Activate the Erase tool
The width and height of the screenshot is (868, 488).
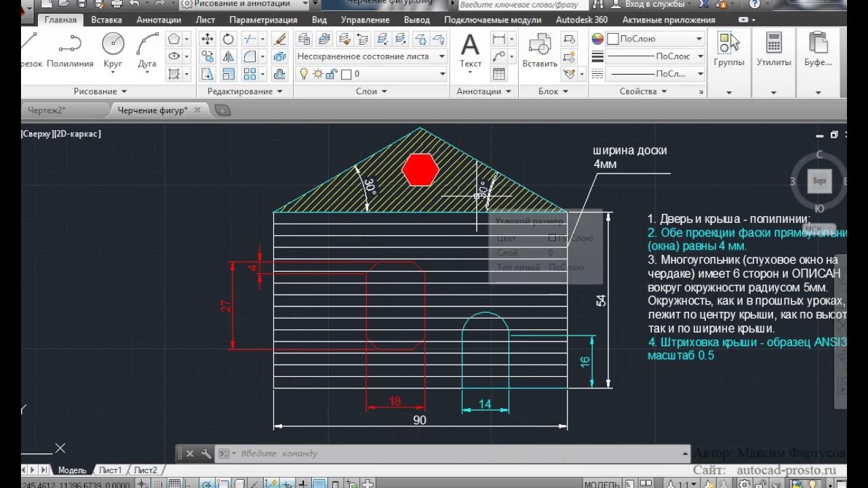point(279,39)
